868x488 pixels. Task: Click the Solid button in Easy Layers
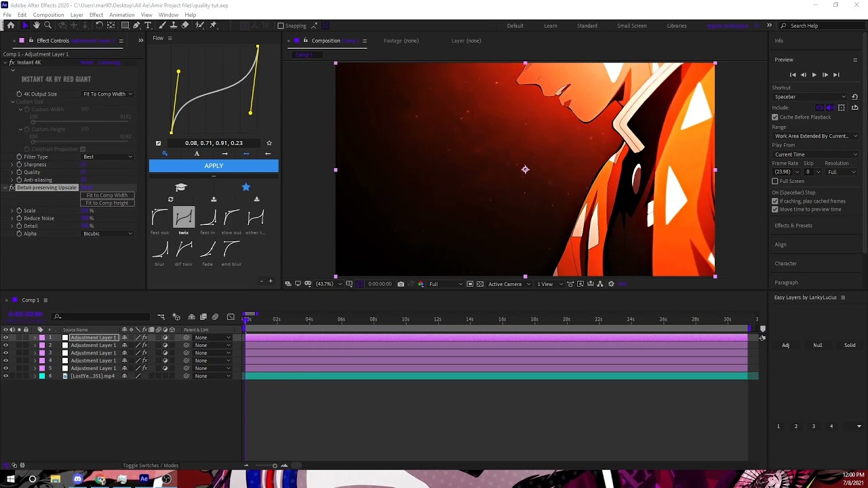[850, 345]
